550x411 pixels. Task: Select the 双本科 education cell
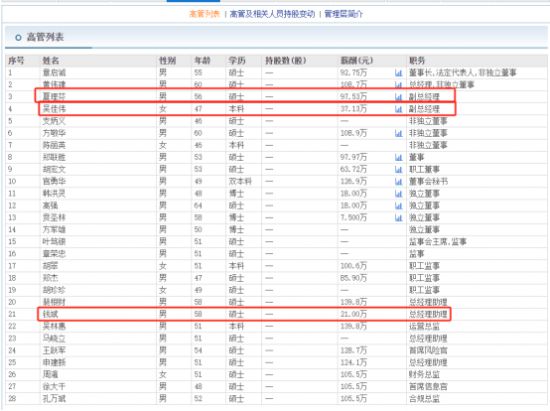point(240,182)
